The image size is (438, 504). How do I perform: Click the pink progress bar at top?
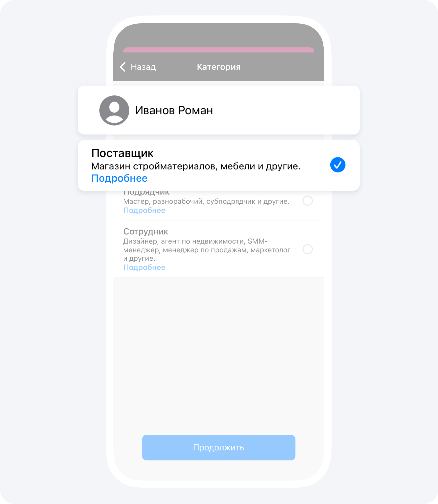tap(218, 50)
